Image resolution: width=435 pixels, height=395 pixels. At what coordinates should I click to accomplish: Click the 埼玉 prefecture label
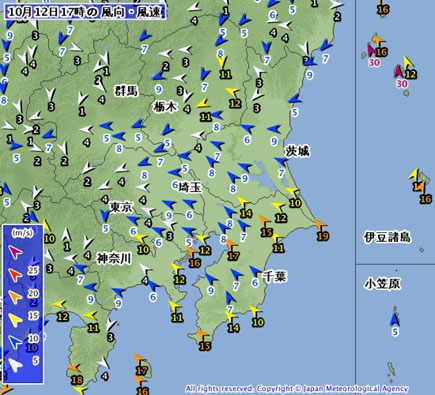click(190, 187)
